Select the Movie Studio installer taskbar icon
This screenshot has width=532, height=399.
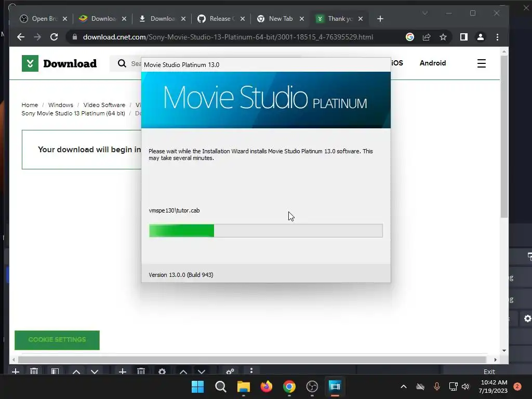point(335,387)
